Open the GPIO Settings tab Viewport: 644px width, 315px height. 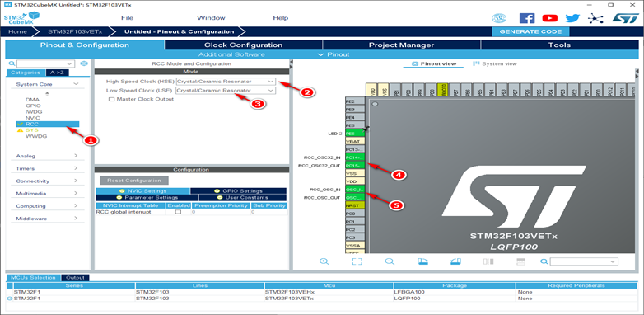click(238, 191)
